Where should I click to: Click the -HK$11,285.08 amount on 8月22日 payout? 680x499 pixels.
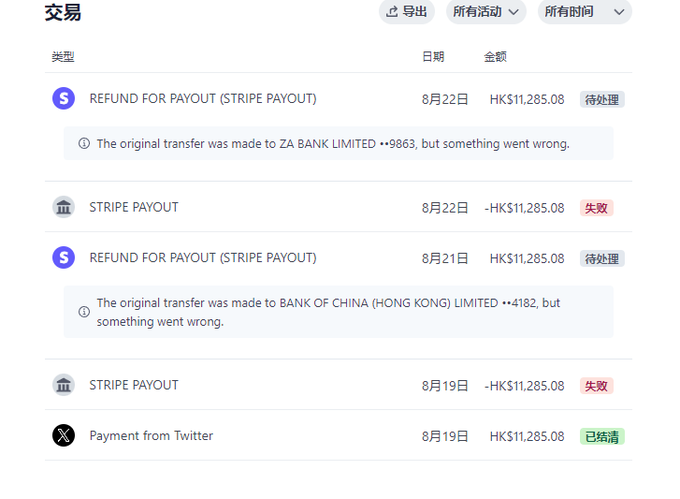pos(524,208)
